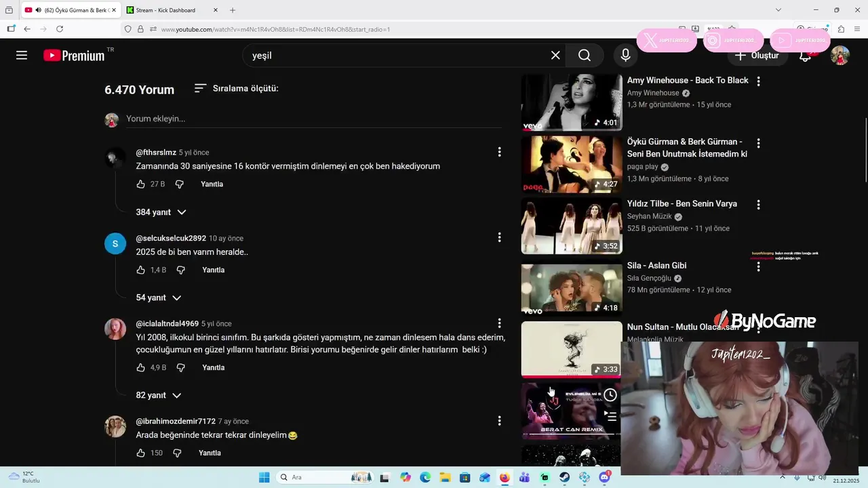Open the Sıla - Aslan Gibi title
The height and width of the screenshot is (488, 868).
tap(656, 265)
